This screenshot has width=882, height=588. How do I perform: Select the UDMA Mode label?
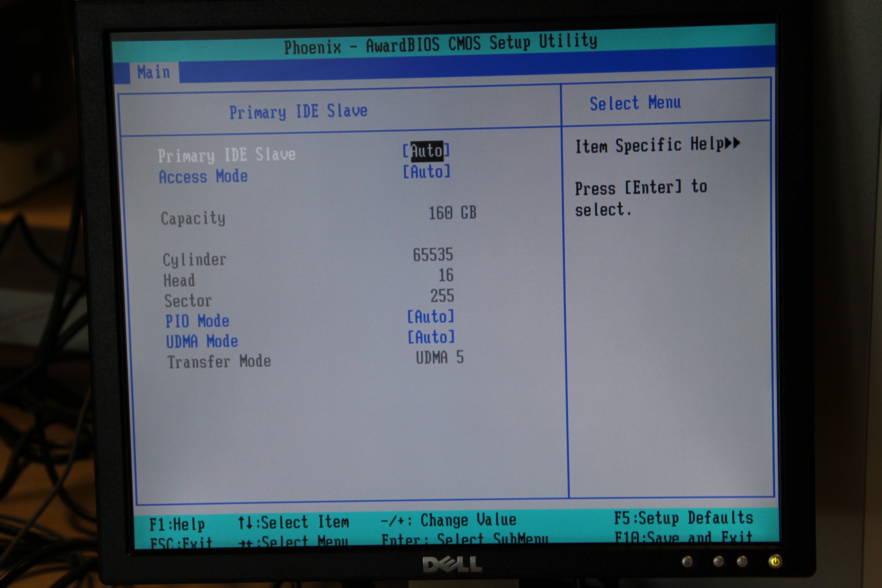click(202, 342)
